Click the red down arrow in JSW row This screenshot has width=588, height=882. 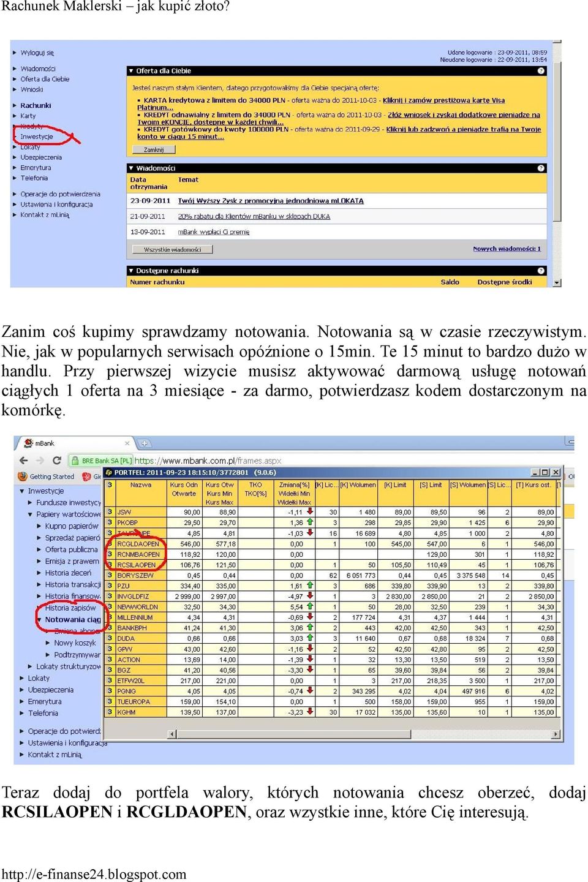(310, 511)
